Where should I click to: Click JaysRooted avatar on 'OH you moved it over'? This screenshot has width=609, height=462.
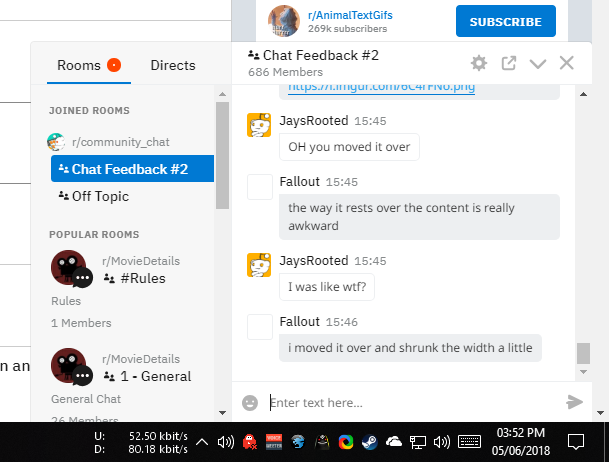259,125
